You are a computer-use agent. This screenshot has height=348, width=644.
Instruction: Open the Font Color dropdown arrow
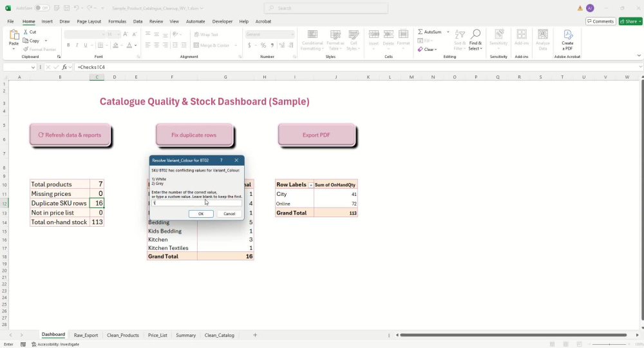pyautogui.click(x=135, y=45)
